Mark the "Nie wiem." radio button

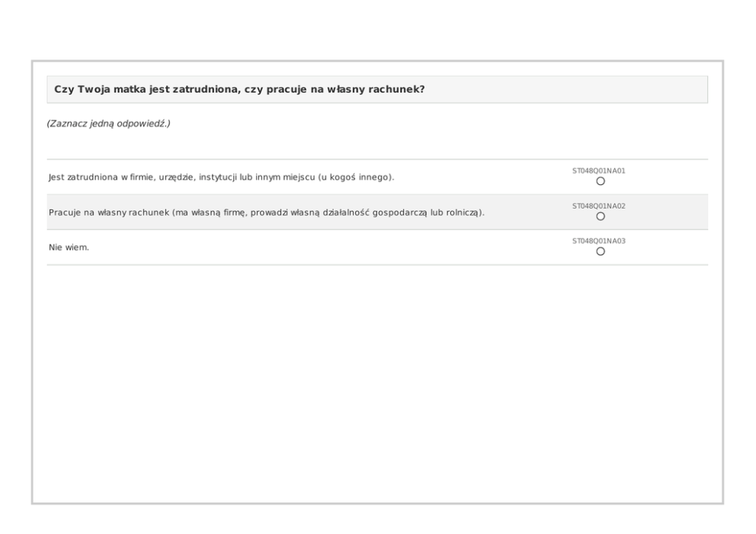click(x=601, y=251)
